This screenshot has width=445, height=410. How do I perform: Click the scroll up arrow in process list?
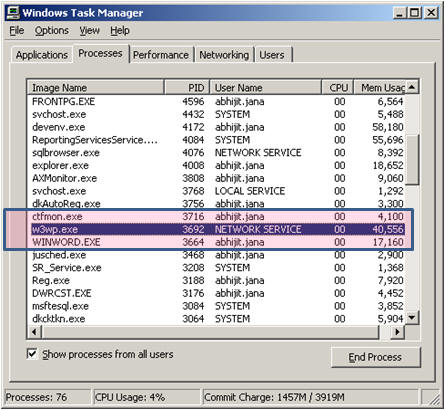412,87
